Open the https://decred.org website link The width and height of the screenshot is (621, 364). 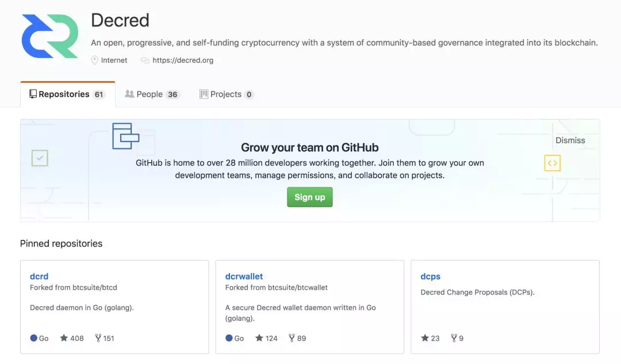point(183,60)
